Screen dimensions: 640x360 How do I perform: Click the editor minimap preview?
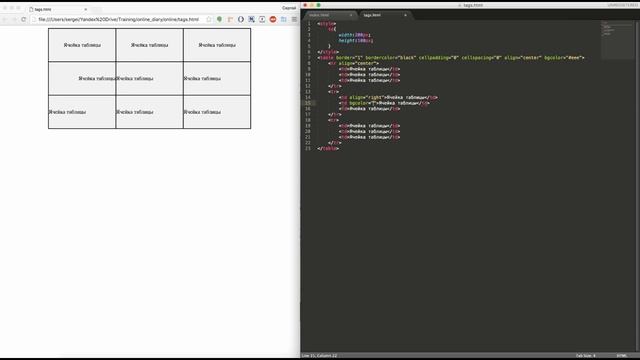click(617, 40)
